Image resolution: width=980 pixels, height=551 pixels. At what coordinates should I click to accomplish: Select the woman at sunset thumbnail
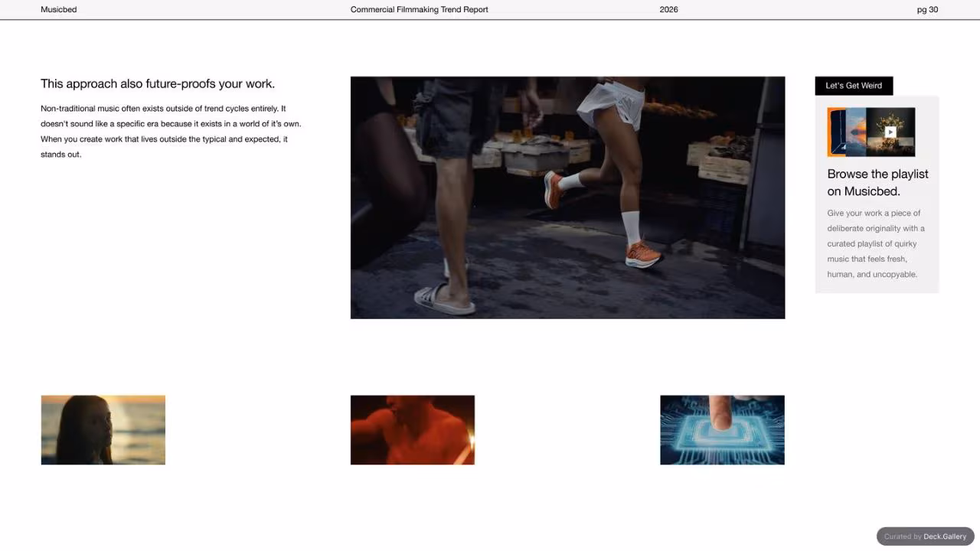click(x=103, y=430)
